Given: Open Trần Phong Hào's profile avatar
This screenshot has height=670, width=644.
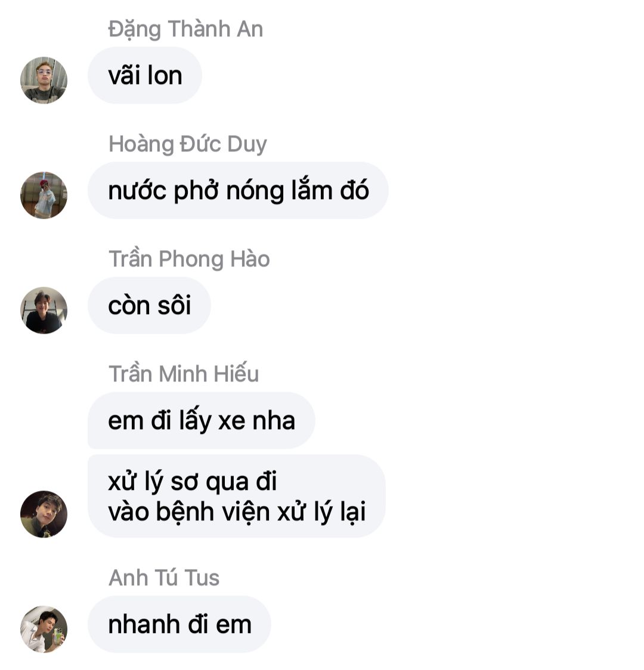Looking at the screenshot, I should (x=44, y=310).
